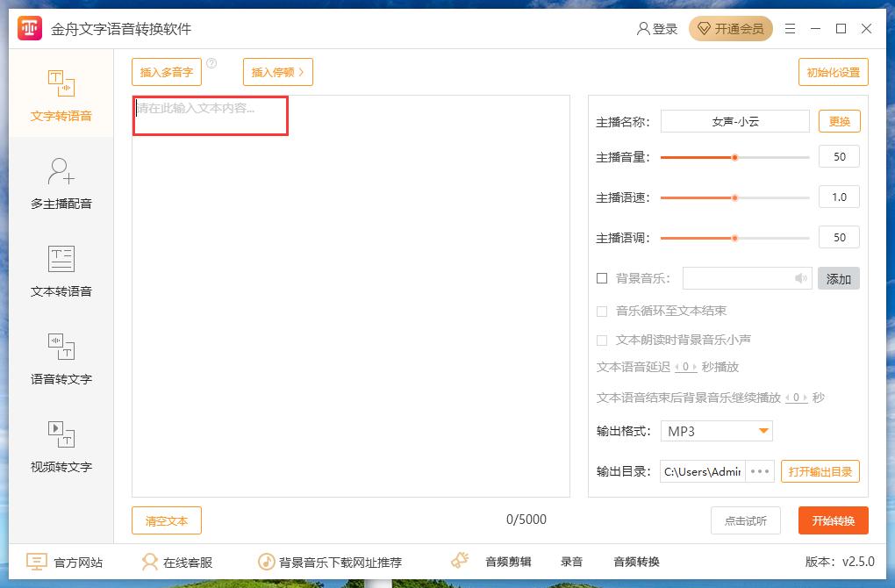
Task: Open the 输出格式 MP3 dropdown
Action: pos(716,431)
